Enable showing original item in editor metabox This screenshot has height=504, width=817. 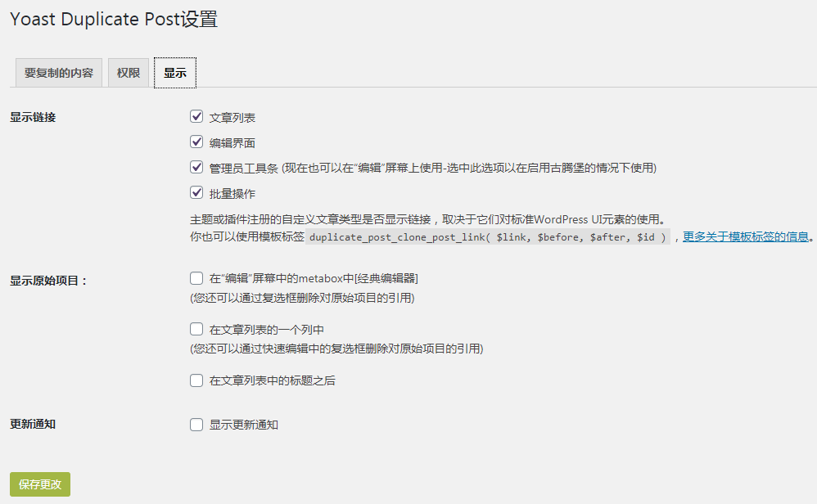(196, 277)
